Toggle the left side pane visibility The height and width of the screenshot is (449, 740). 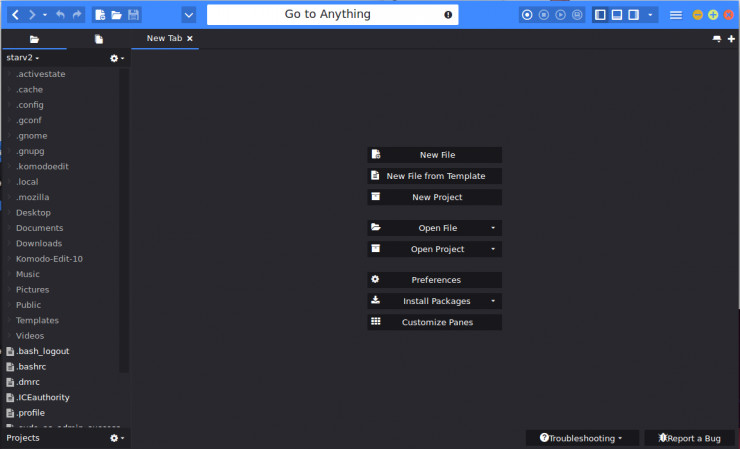tap(600, 15)
